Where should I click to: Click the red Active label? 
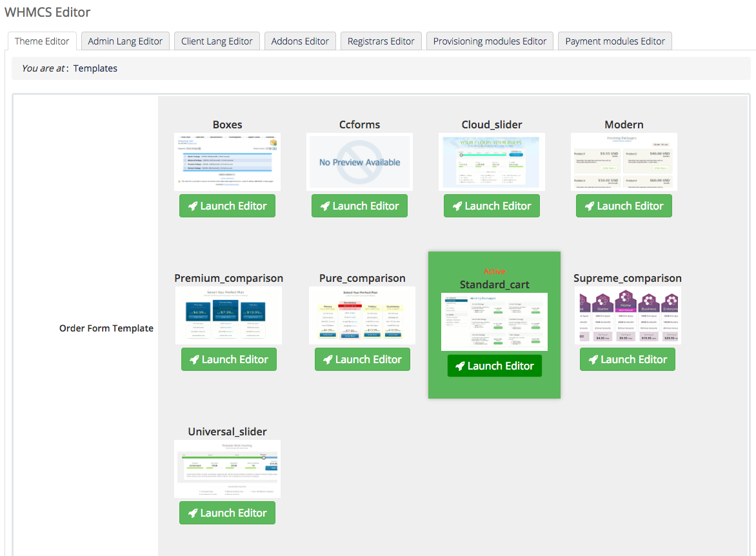(494, 272)
